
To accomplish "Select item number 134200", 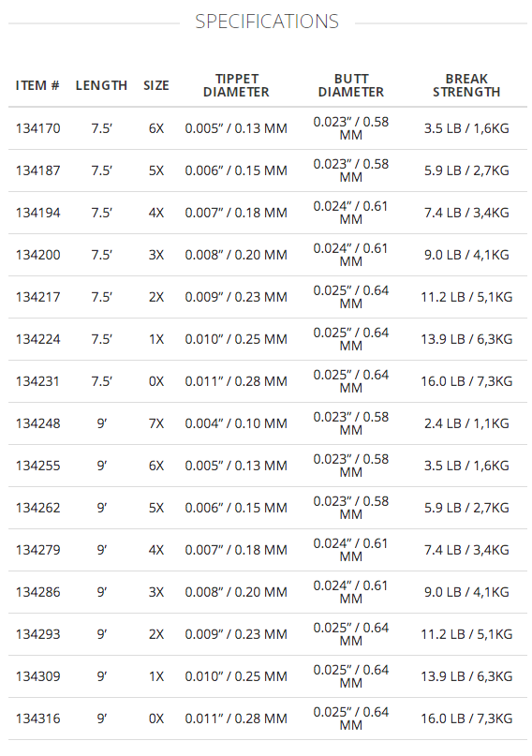I will 38,255.
